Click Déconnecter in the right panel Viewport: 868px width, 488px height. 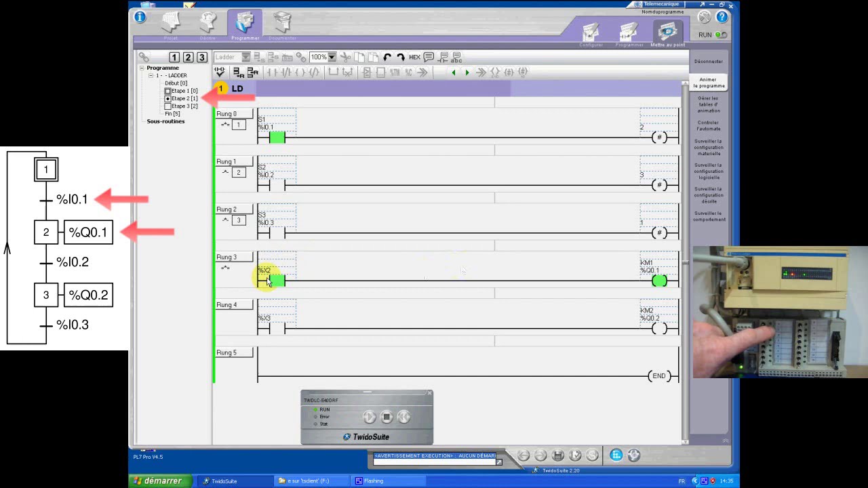pos(709,61)
